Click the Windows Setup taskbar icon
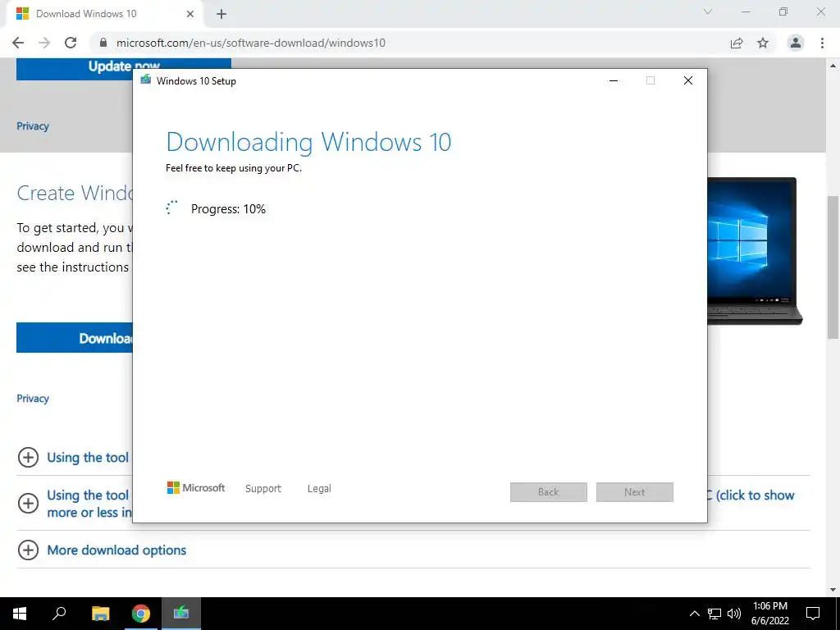The width and height of the screenshot is (840, 630). [181, 614]
